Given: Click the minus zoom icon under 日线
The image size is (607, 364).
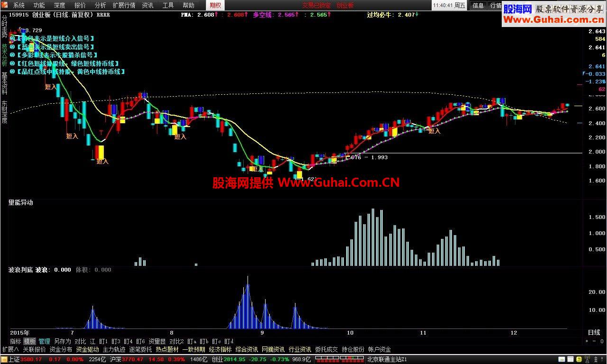Looking at the screenshot, I should tap(595, 341).
